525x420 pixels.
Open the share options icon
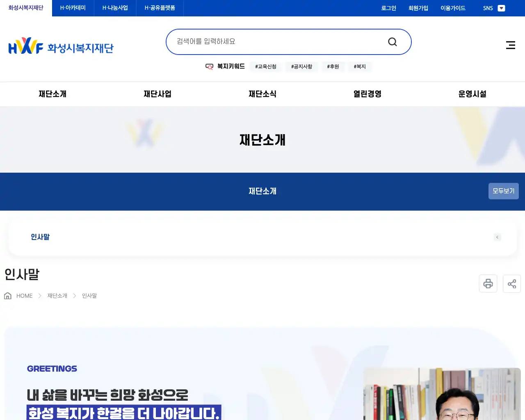pos(511,283)
